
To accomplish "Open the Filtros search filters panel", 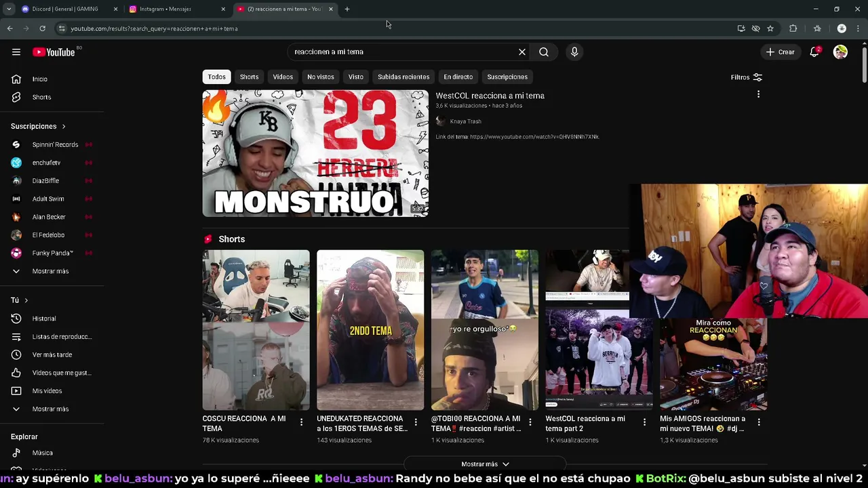I will pyautogui.click(x=746, y=77).
